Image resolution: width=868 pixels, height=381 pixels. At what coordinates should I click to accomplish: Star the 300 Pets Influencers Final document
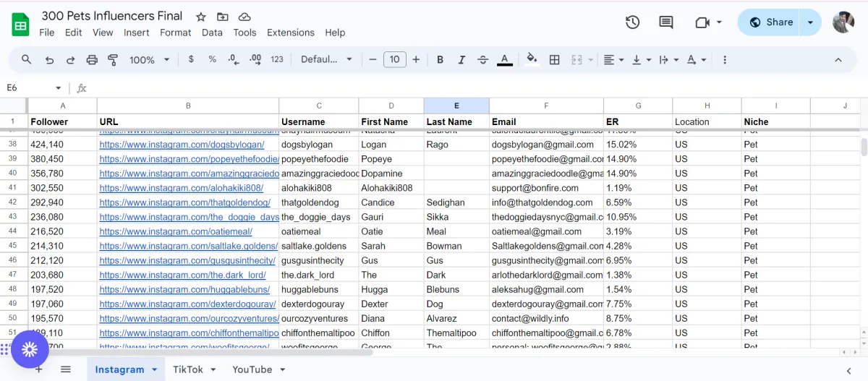pos(201,17)
